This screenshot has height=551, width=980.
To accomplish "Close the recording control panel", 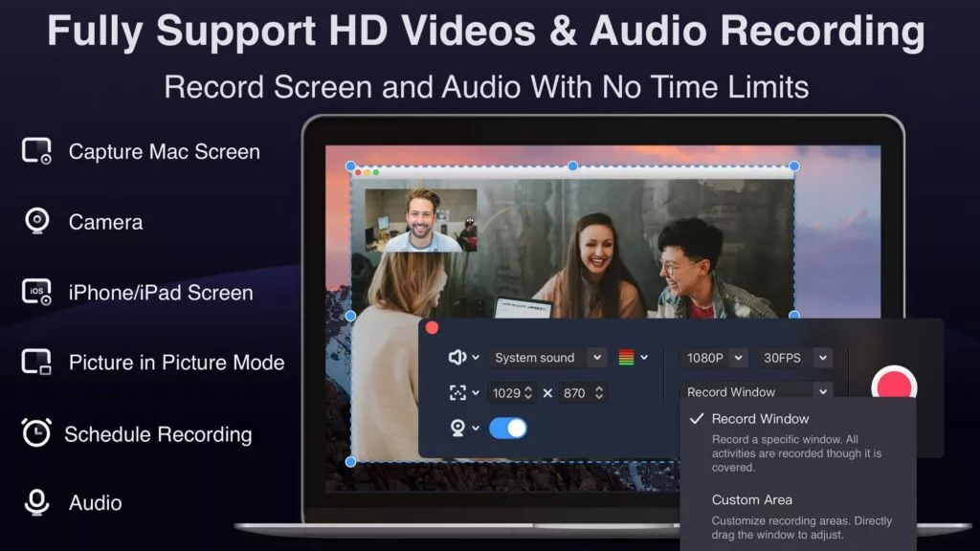I will click(x=432, y=327).
